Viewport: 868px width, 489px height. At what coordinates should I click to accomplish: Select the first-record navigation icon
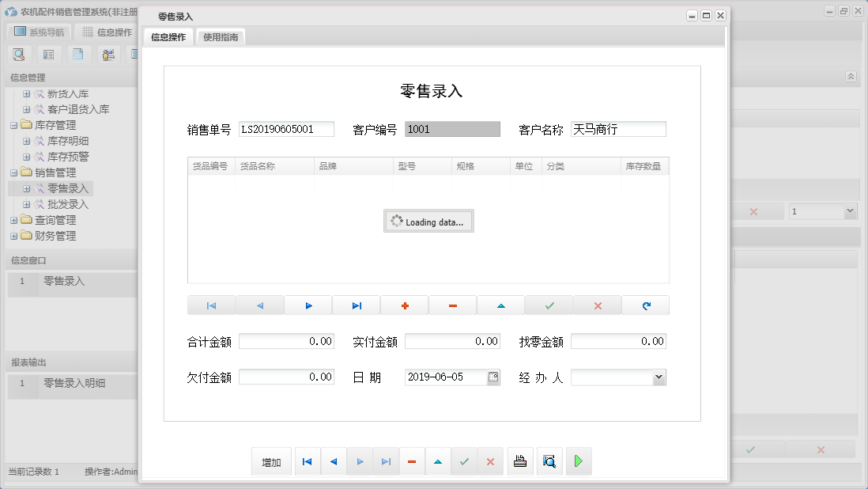pos(212,305)
